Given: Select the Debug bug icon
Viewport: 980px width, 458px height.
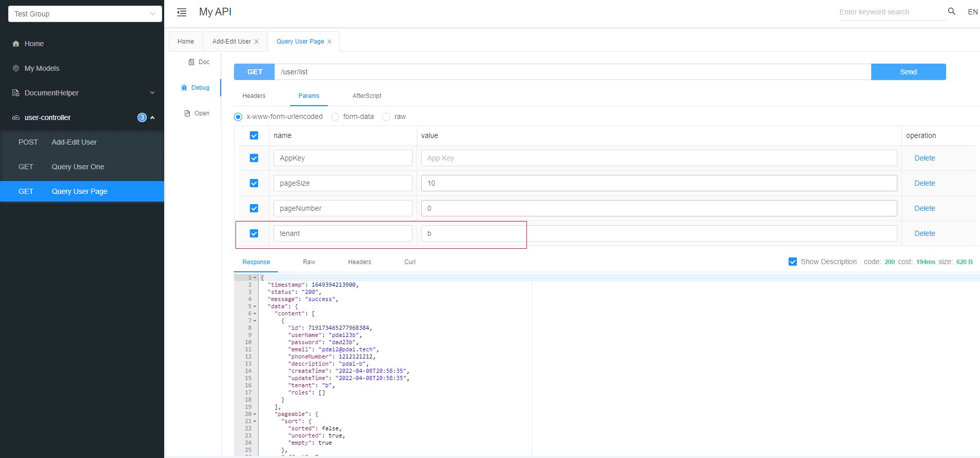Looking at the screenshot, I should point(184,88).
